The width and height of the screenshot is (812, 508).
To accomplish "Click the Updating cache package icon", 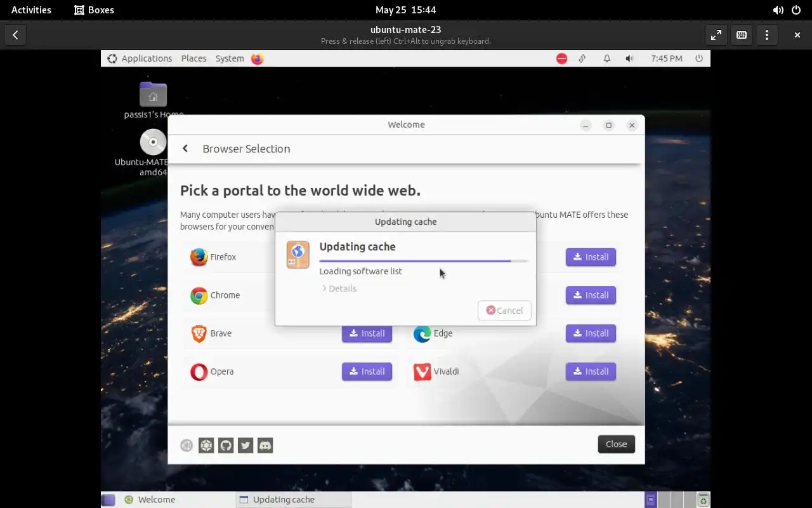I will click(x=298, y=254).
